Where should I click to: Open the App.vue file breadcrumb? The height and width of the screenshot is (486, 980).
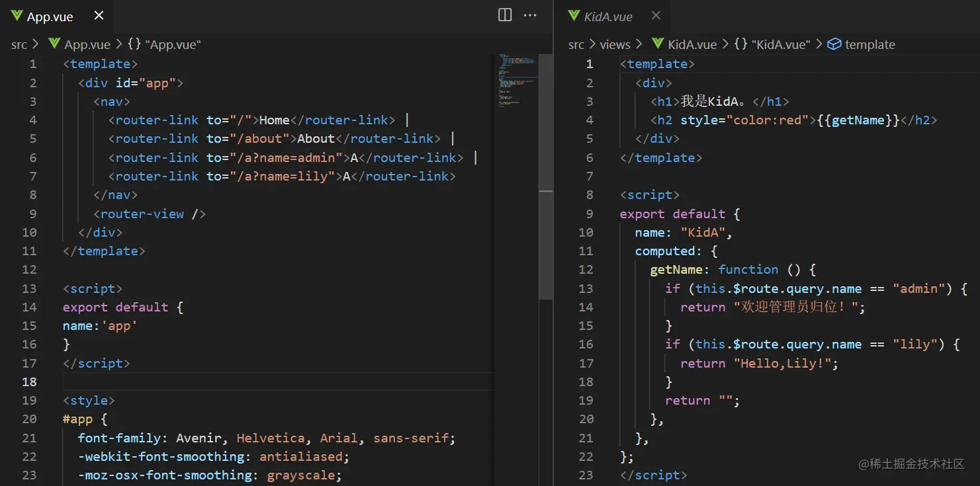[87, 44]
